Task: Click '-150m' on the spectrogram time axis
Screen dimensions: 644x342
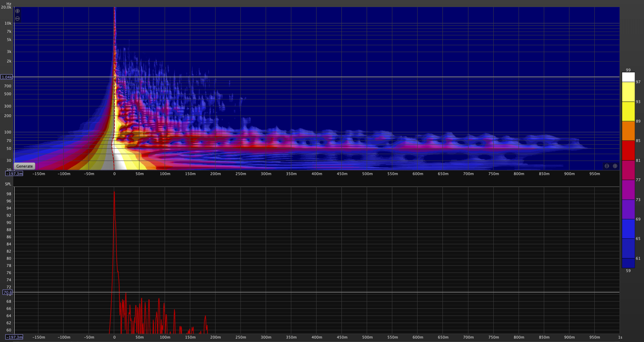Action: click(39, 174)
